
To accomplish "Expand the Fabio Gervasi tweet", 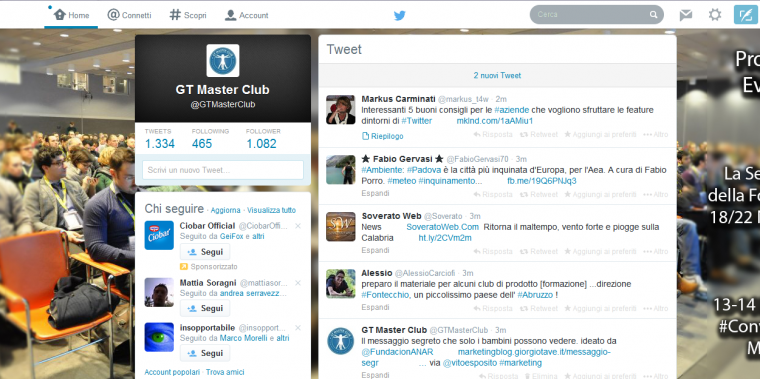I will (x=375, y=193).
